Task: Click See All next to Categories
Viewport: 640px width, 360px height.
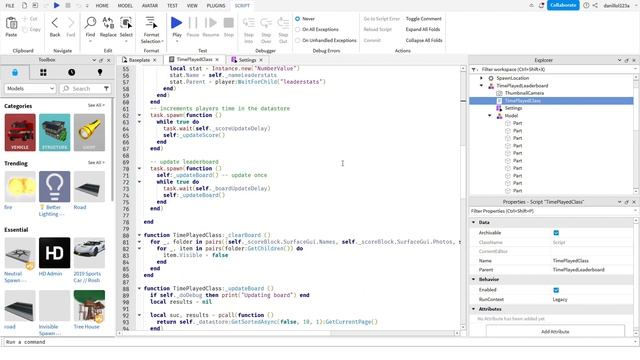Action: (x=96, y=105)
